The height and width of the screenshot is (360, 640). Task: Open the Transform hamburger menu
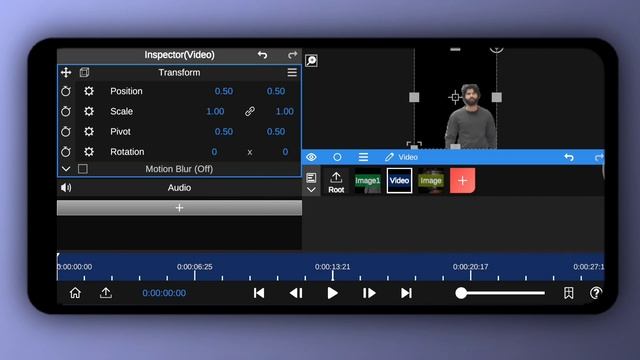pyautogui.click(x=292, y=73)
